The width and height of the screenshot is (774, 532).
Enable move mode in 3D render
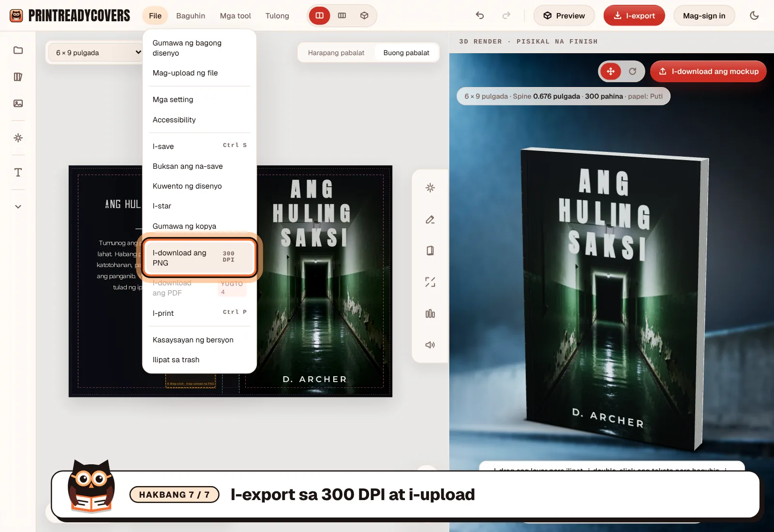click(x=610, y=72)
